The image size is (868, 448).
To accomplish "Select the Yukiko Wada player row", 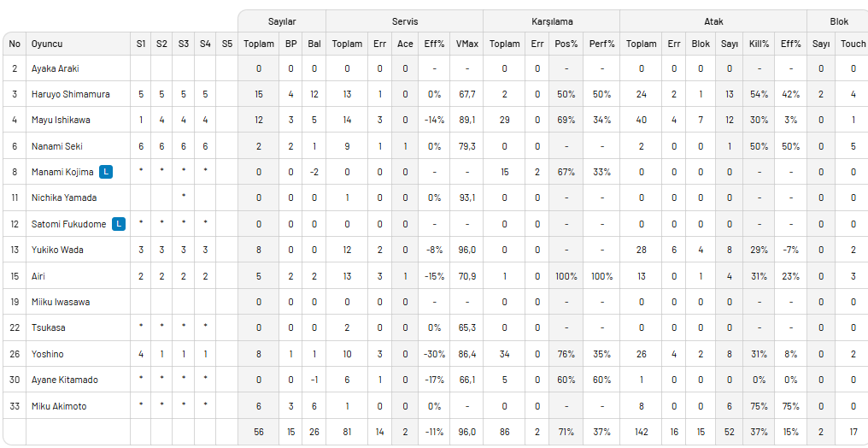I will click(436, 250).
